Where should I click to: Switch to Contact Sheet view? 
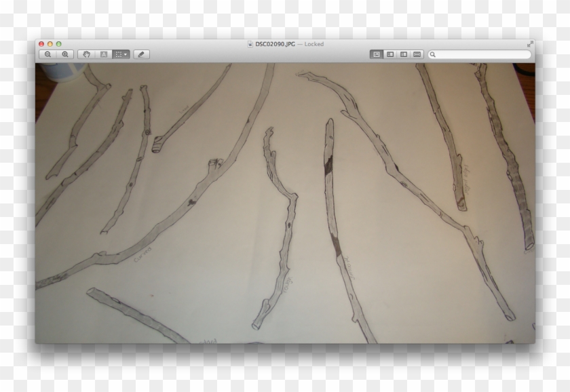[x=417, y=54]
